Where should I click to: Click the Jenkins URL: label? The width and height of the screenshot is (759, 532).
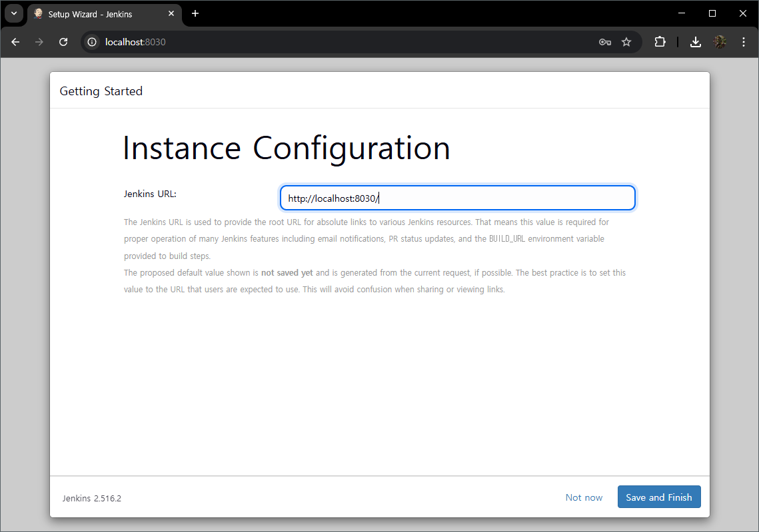pos(150,194)
